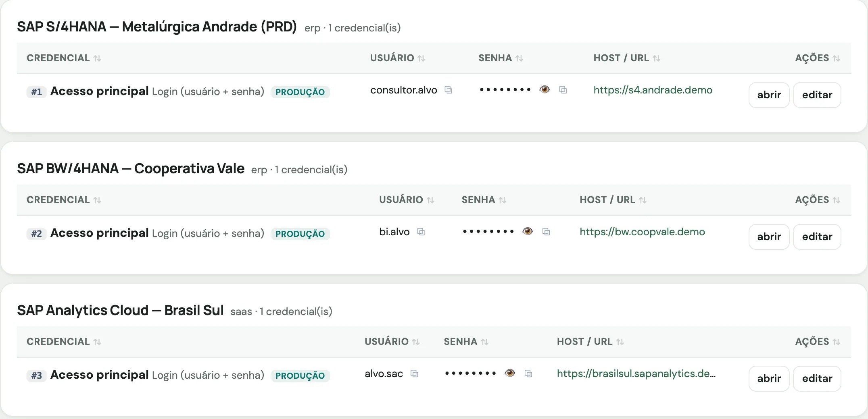Sort Metalúrgica Andrade table by Senha
Screen dimensions: 868x419
tap(501, 58)
